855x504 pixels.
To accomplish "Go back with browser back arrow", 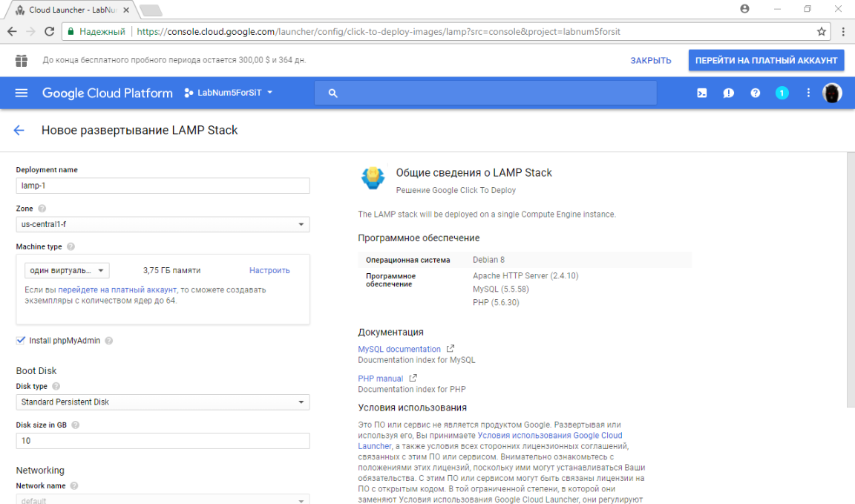I will click(12, 32).
